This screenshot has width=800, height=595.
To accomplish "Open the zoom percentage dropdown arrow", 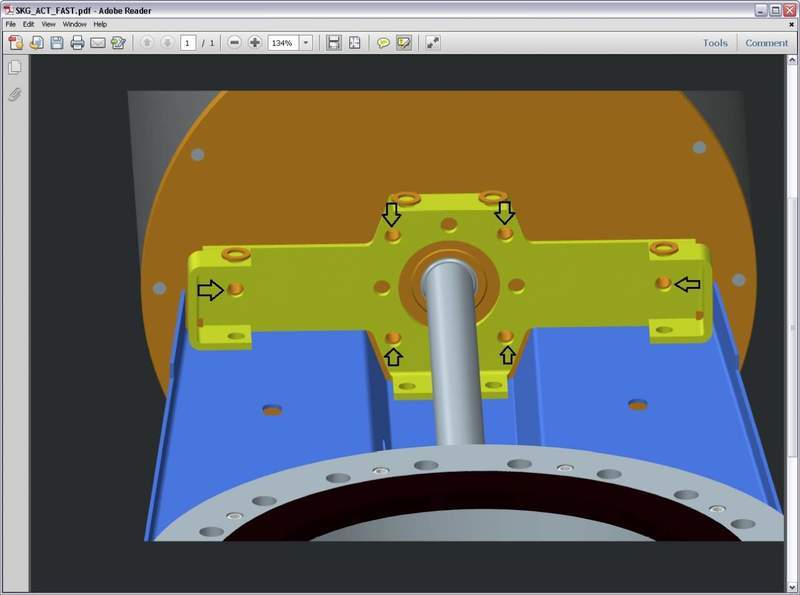I will click(305, 43).
